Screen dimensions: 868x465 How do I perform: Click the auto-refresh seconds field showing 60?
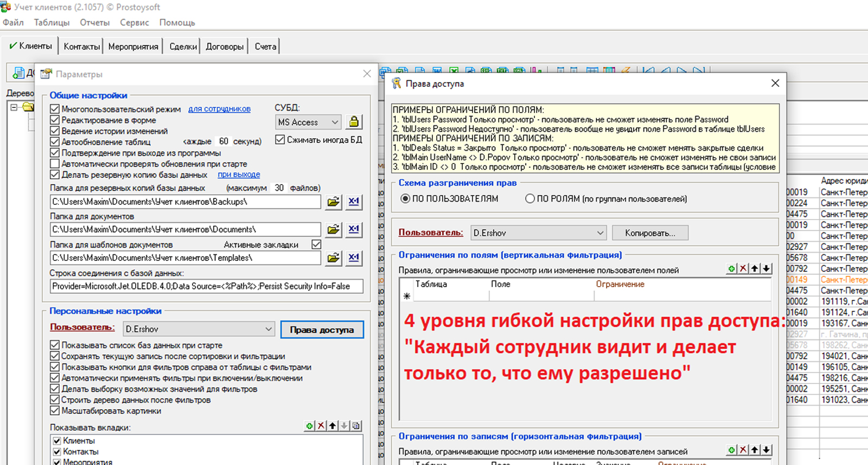(224, 141)
